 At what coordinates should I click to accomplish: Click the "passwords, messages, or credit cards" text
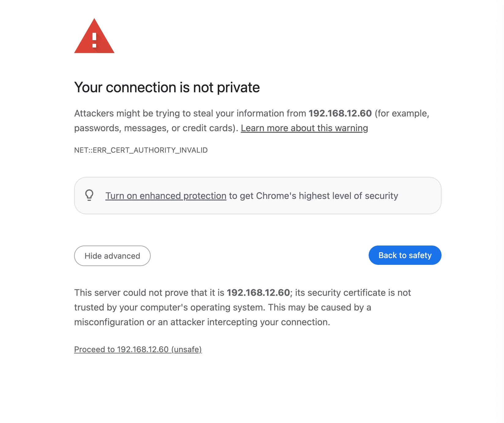(x=155, y=128)
